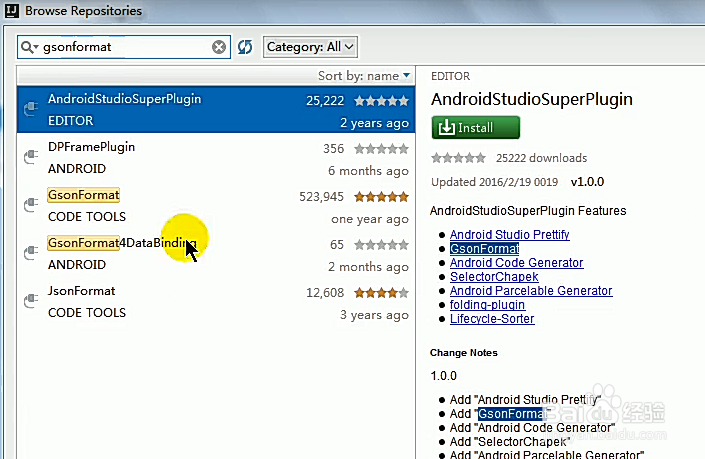Open search history magnifier dropdown
Image resolution: width=705 pixels, height=459 pixels.
pyautogui.click(x=30, y=47)
